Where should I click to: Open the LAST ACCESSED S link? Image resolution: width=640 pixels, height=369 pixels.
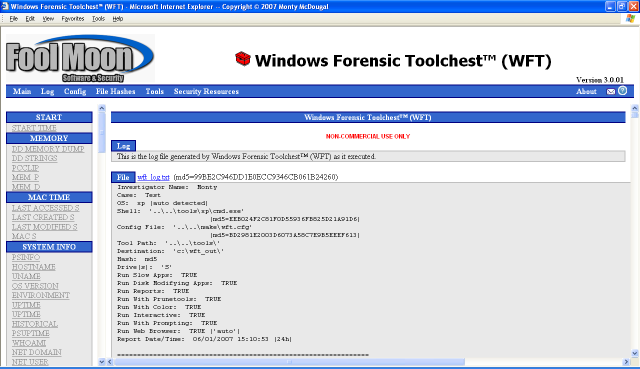tap(45, 208)
